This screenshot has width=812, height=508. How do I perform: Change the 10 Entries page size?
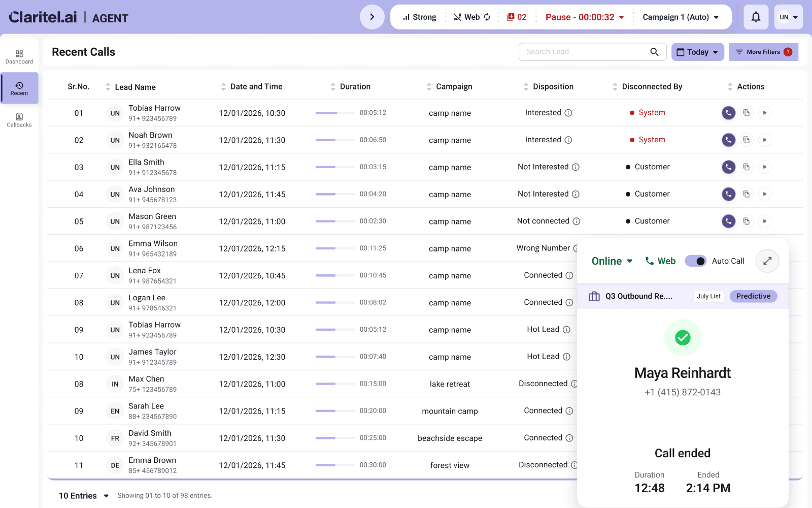[84, 496]
